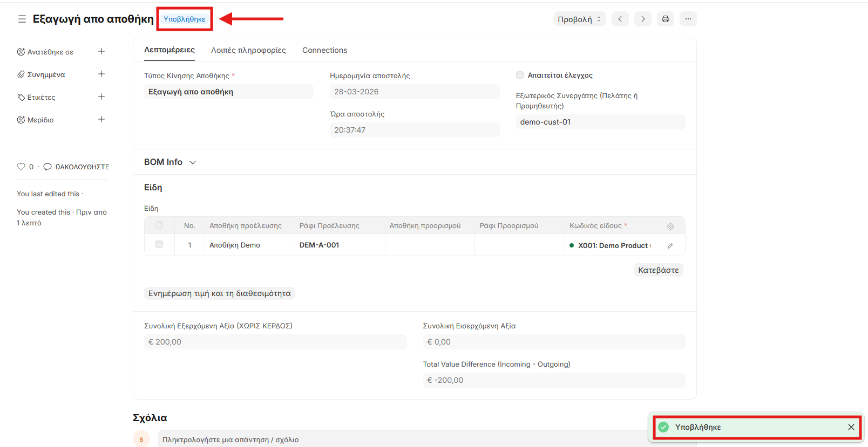868x447 pixels.
Task: Open the three-dots more options menu
Action: tap(688, 19)
